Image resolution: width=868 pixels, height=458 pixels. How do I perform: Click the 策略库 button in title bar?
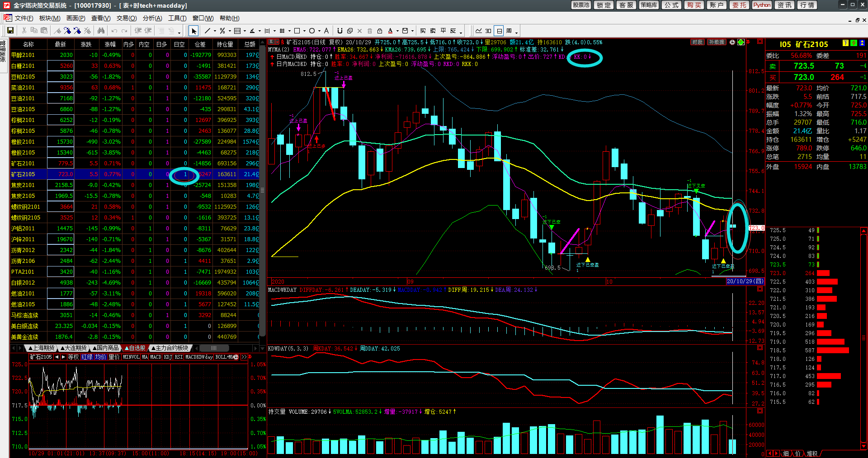(649, 5)
